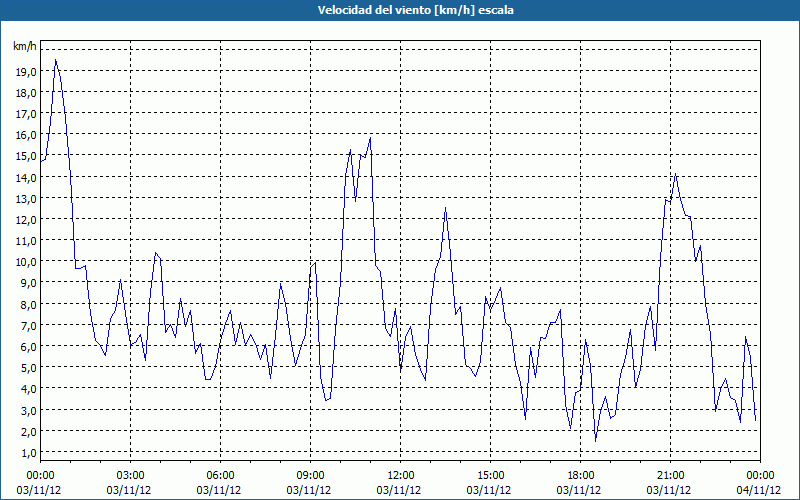
Task: Click the chart title 'Velocidad del viento [km/h] escala'
Action: pos(415,10)
